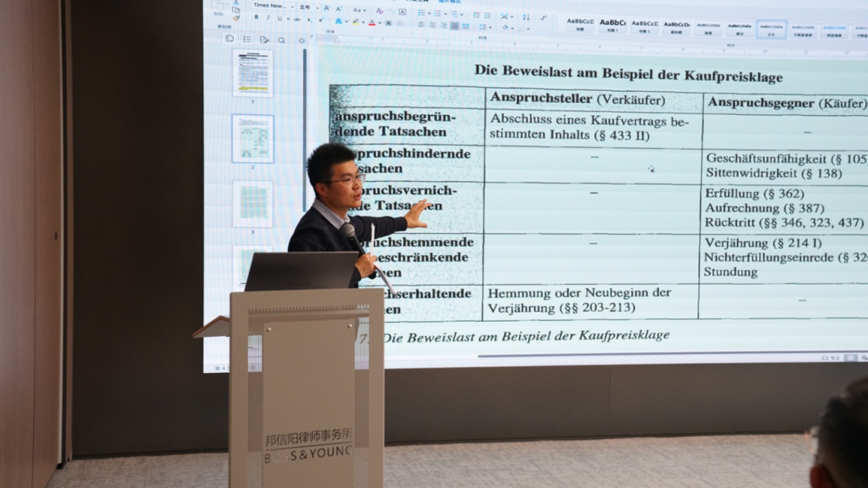
Task: Expand the font color dropdown arrow
Action: (x=379, y=23)
